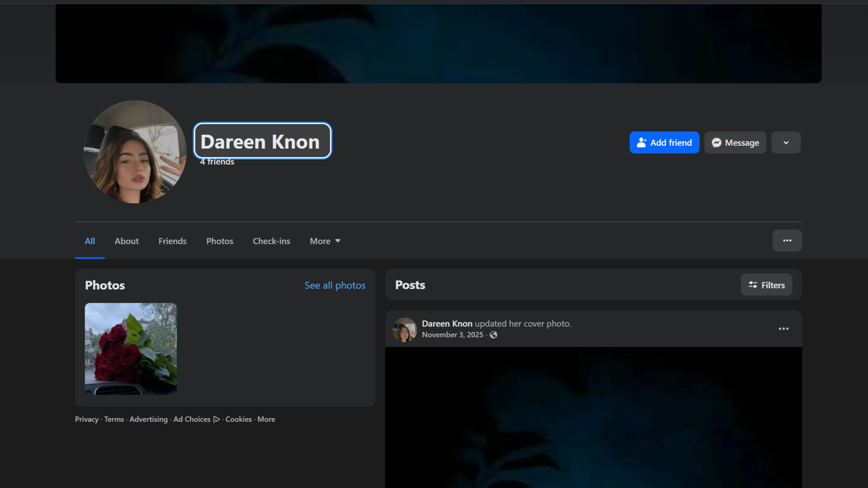The image size is (868, 488).
Task: Select the Check-ins tab
Action: (271, 241)
